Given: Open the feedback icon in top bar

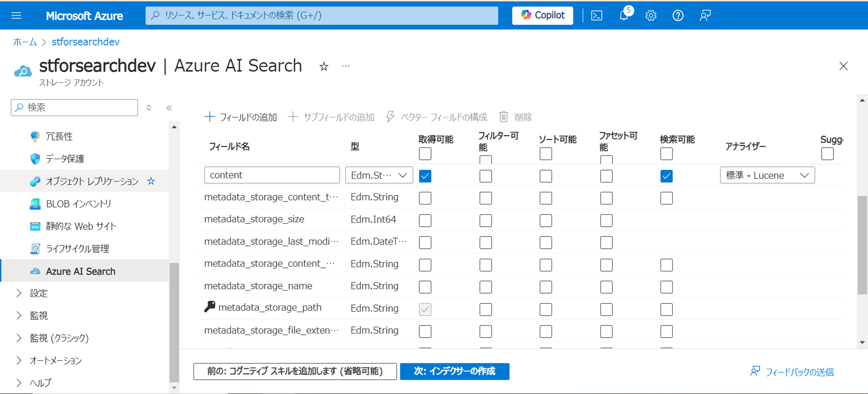Looking at the screenshot, I should pos(705,16).
